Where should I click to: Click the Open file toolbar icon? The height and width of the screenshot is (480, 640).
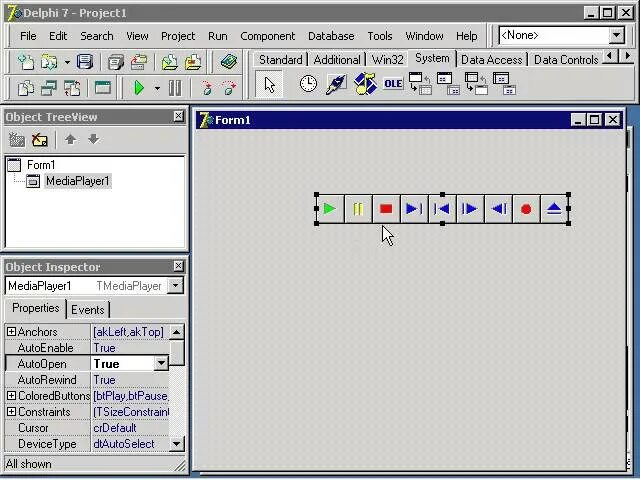[49, 62]
